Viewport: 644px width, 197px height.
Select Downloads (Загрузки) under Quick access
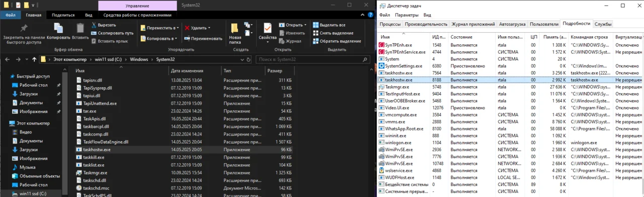[x=29, y=94]
